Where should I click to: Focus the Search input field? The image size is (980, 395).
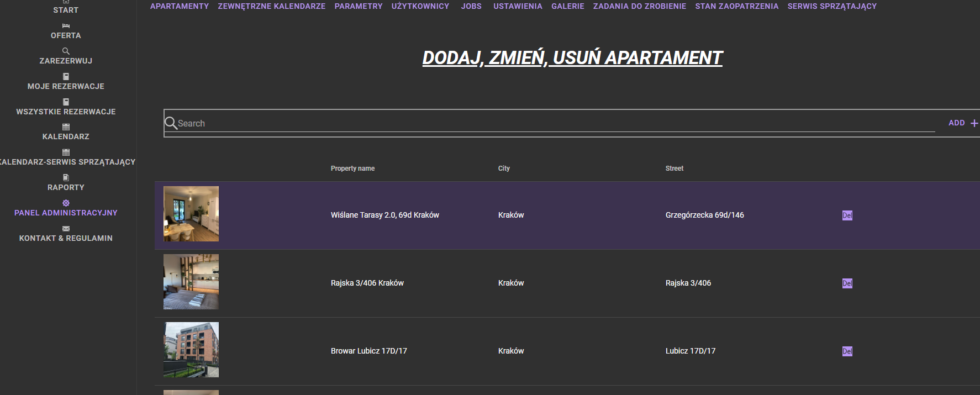(x=552, y=123)
